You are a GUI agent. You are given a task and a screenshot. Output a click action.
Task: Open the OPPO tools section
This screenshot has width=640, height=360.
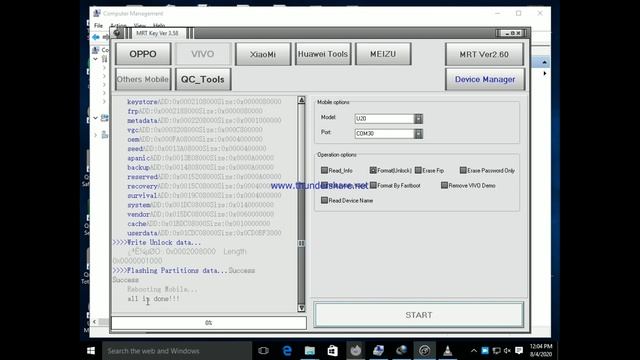[143, 54]
